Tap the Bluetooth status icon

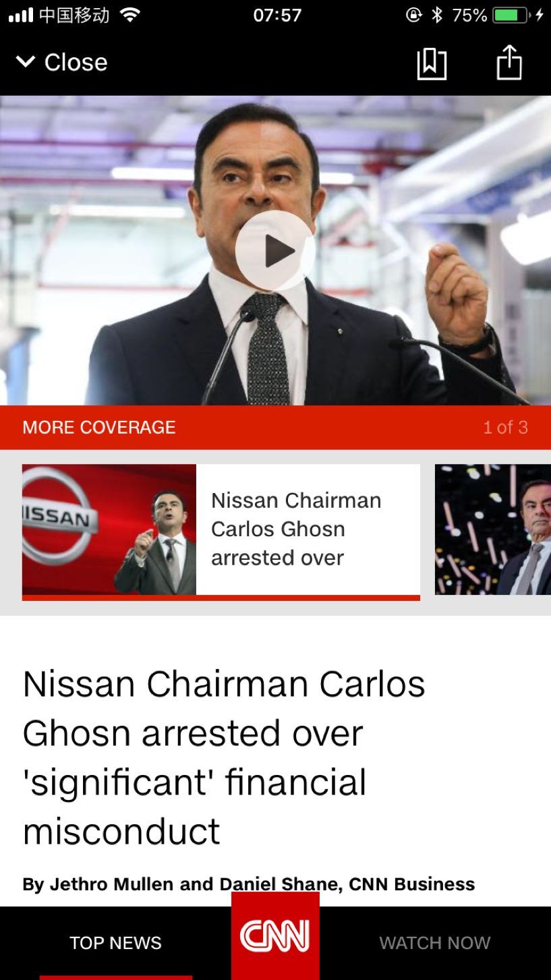tap(437, 15)
